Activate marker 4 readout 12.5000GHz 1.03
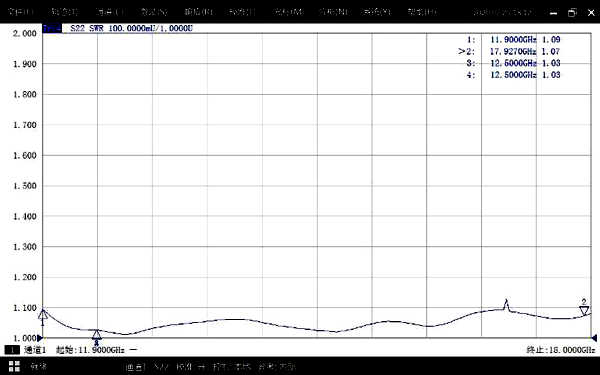The height and width of the screenshot is (375, 600). coord(514,75)
